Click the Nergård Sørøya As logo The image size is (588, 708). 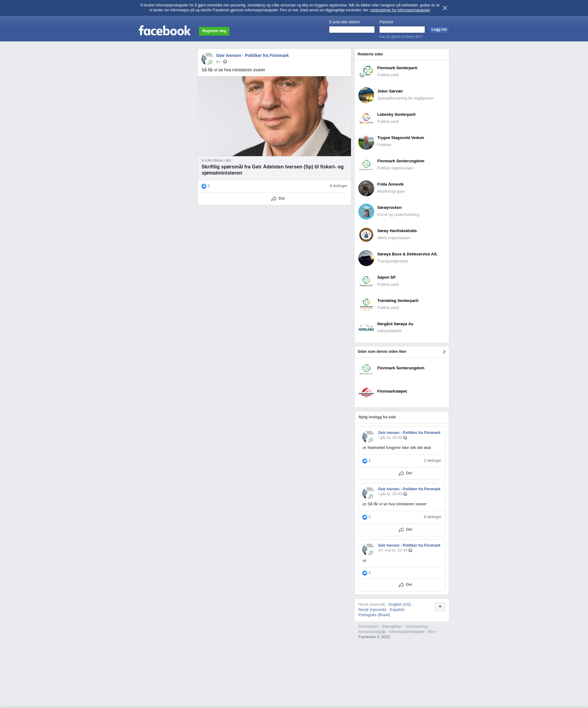click(366, 328)
